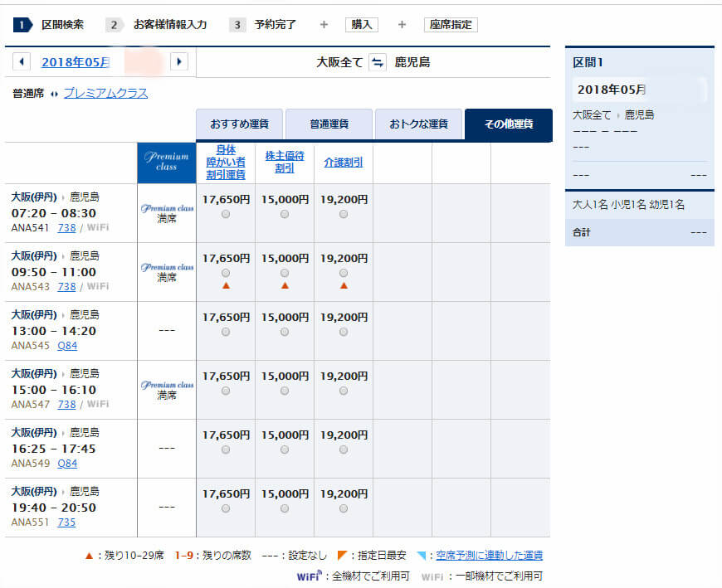Open 空席予測に連動した運賃 link
Image resolution: width=722 pixels, height=588 pixels.
(x=489, y=556)
